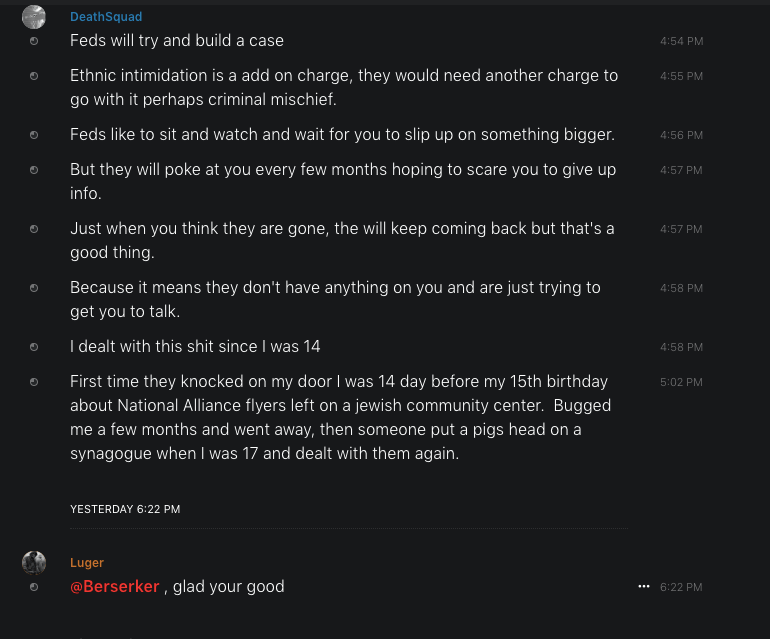Open Luger's profile avatar
The width and height of the screenshot is (770, 639).
click(34, 562)
